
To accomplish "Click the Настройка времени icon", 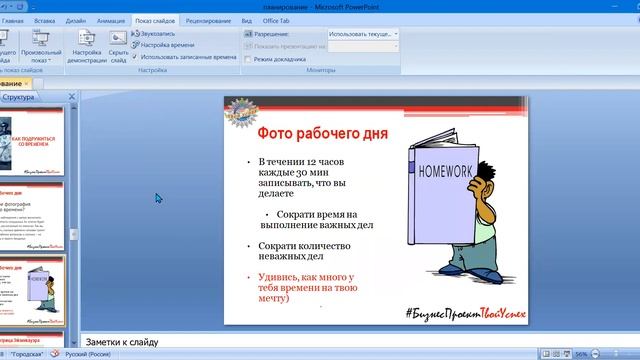I will [x=136, y=45].
